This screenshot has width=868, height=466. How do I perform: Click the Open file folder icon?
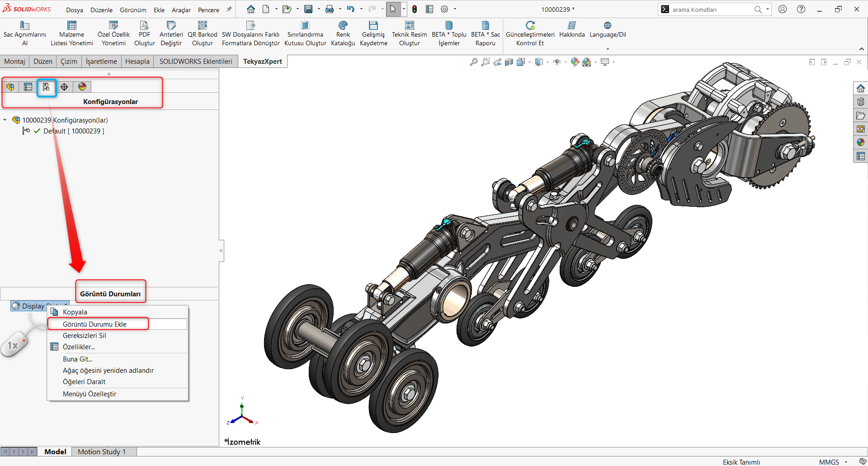(x=286, y=9)
